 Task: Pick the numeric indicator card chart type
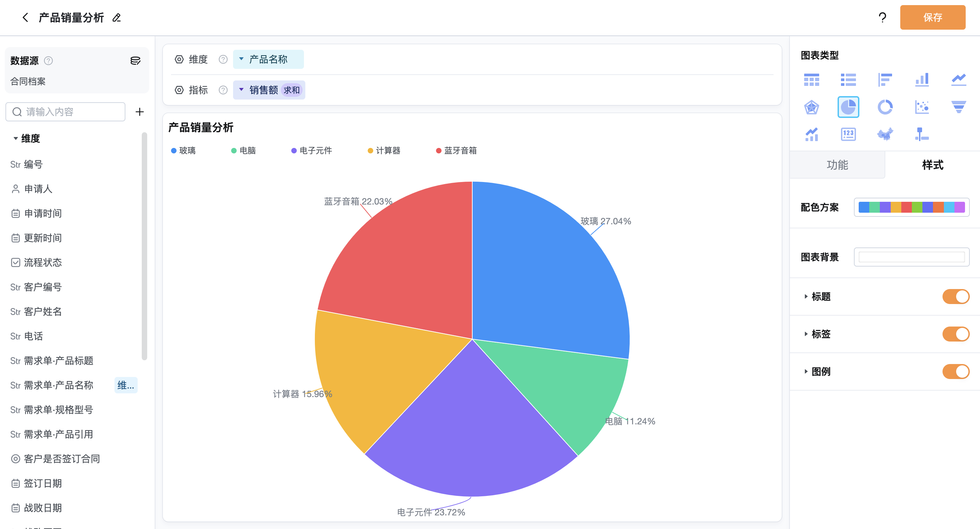click(848, 134)
